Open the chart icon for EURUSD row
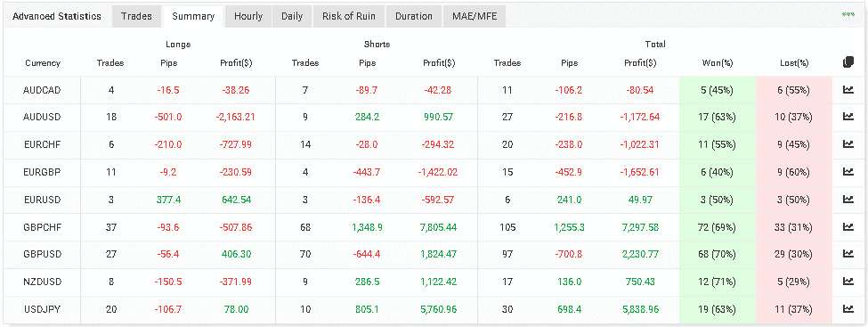The height and width of the screenshot is (327, 868). [848, 199]
